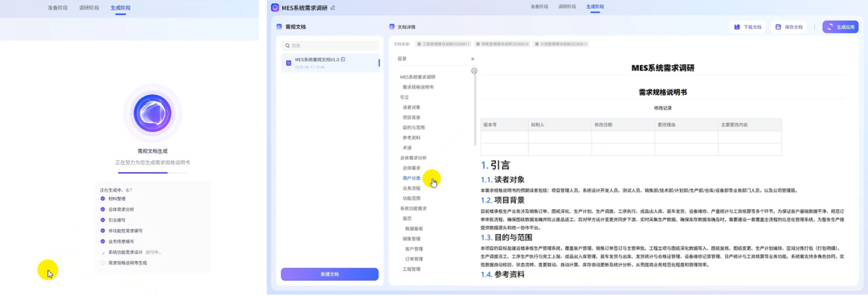Click the empty circle beside 需求规格说明书生成
This screenshot has height=296, width=868.
coord(102,263)
